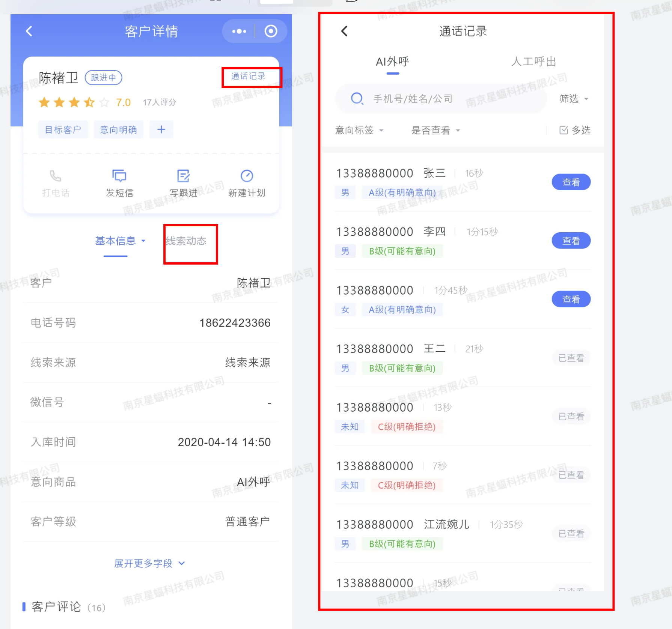Tap the 发短信 message icon

pyautogui.click(x=119, y=176)
